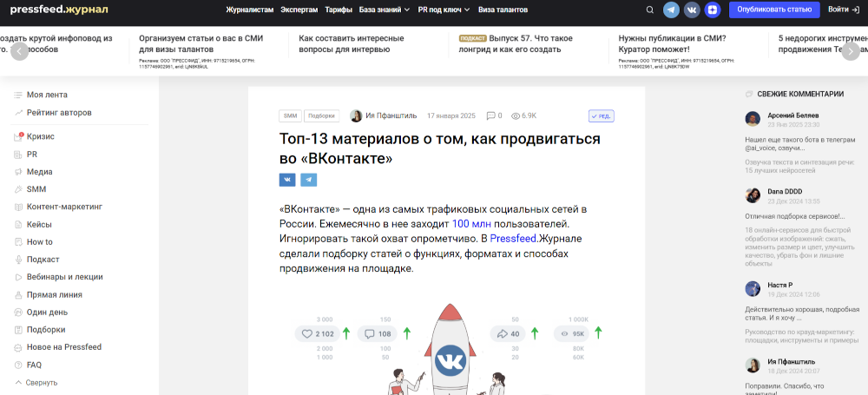868x395 pixels.
Task: Click the article views eye counter
Action: tap(523, 115)
